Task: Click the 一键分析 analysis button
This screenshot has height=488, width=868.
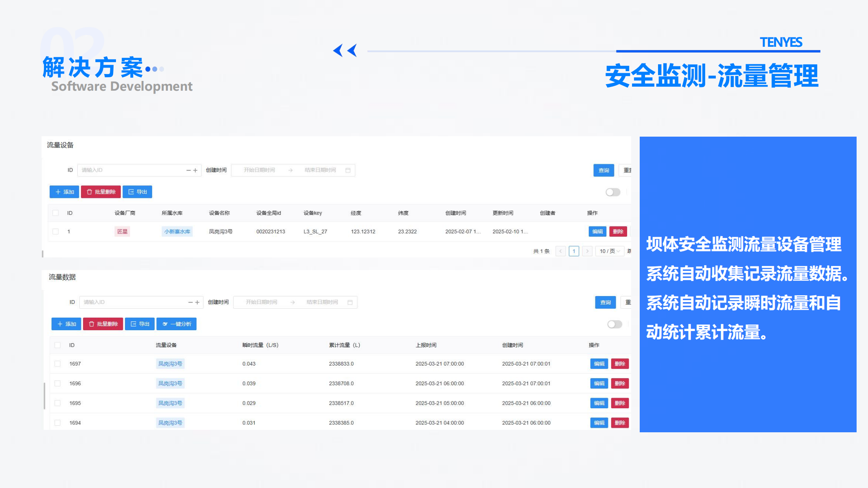Action: coord(177,324)
